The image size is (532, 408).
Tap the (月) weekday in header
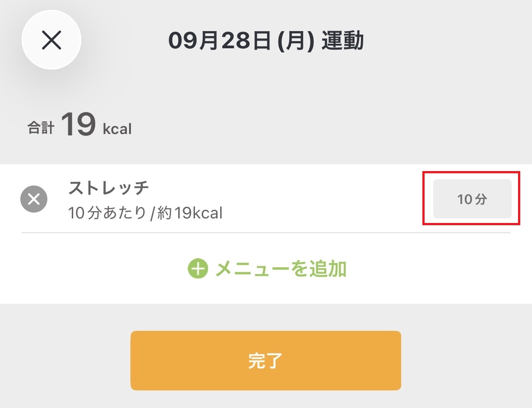point(296,41)
